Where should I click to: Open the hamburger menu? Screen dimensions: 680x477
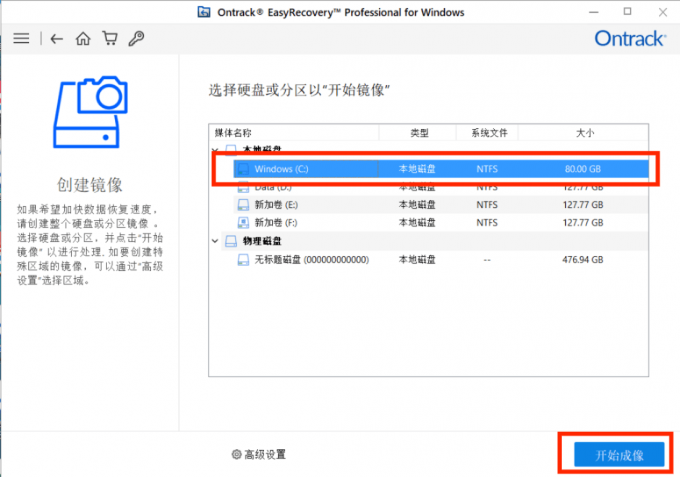point(21,39)
